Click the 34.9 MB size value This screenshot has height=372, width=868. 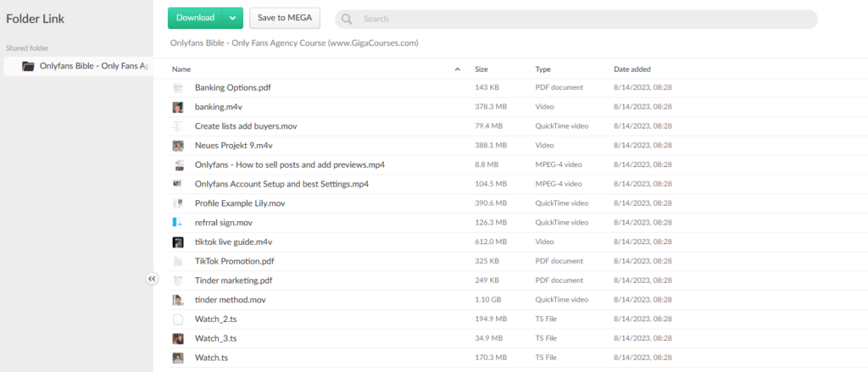pos(489,338)
